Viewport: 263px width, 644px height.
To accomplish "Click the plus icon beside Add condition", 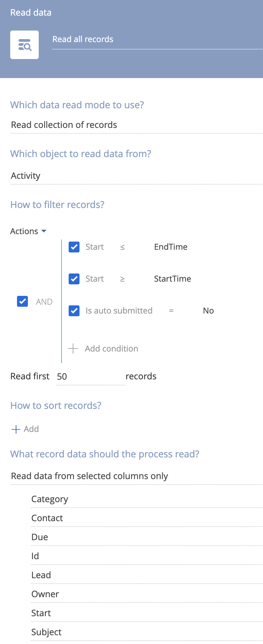I will point(73,348).
